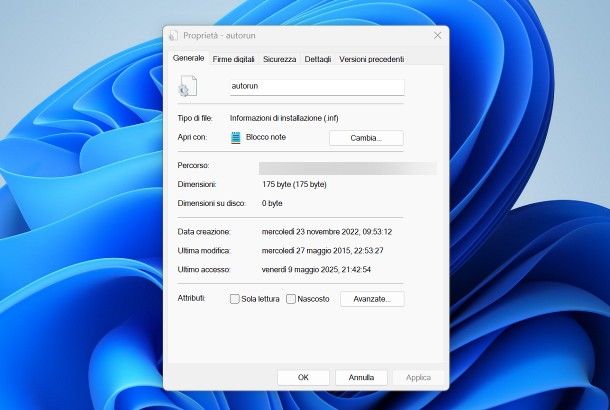Click the 'Attributi:' label
Image resolution: width=610 pixels, height=410 pixels.
pyautogui.click(x=191, y=298)
